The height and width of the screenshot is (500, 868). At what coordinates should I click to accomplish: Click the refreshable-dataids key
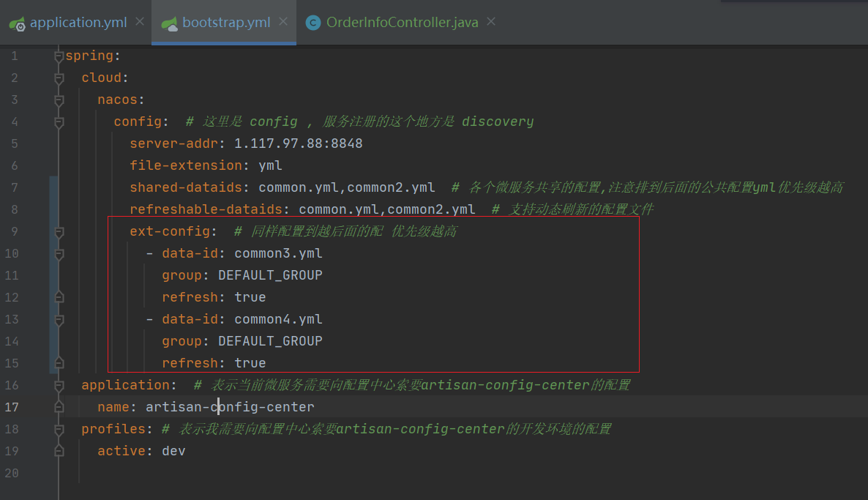[206, 209]
